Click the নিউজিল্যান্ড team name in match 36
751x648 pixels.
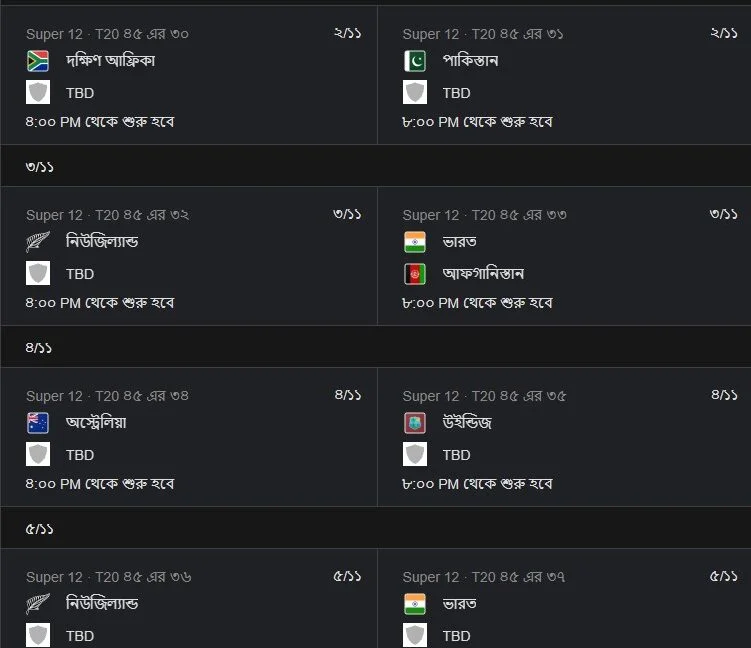coord(102,603)
